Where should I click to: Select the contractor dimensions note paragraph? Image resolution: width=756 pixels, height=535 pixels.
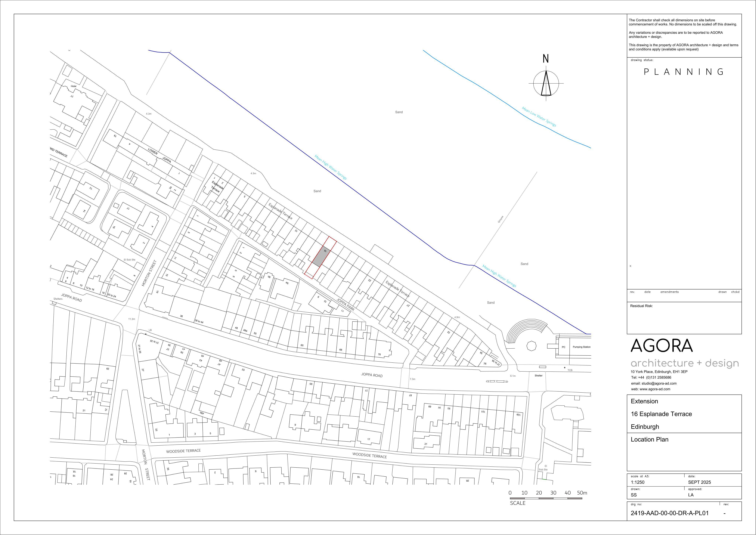683,22
